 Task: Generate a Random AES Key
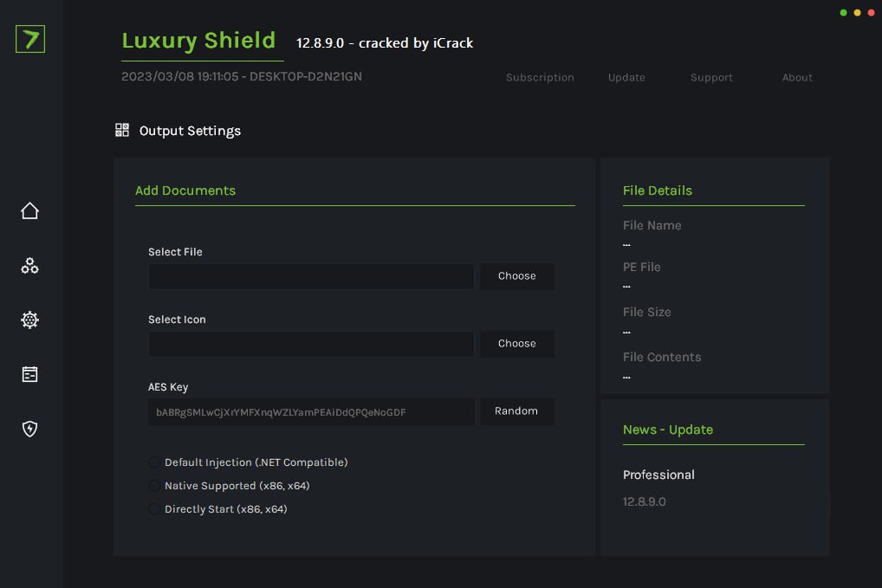(x=516, y=411)
